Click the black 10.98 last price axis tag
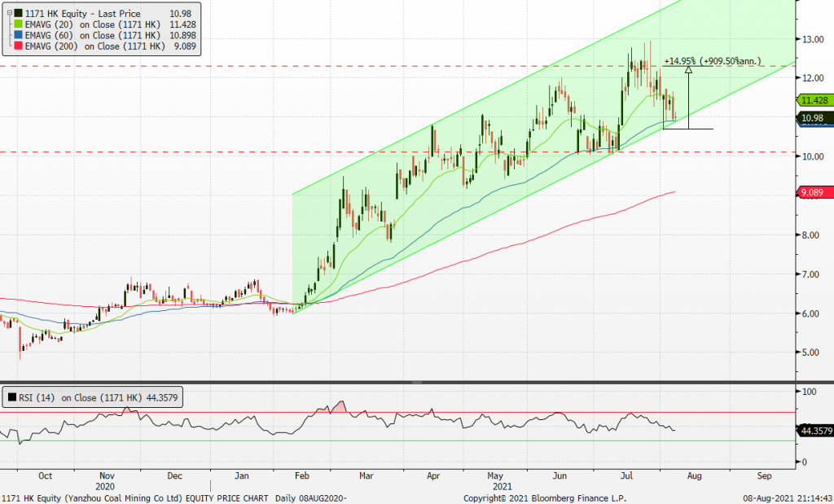 pos(814,118)
